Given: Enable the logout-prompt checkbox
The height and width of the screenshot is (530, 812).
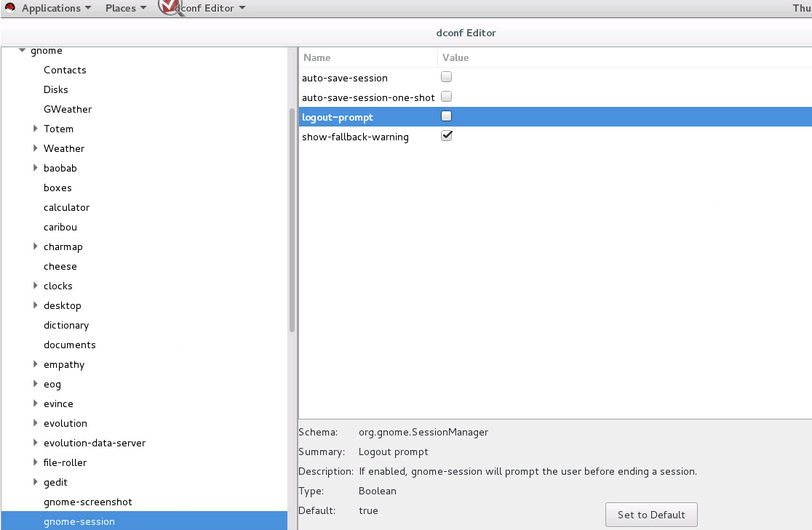Looking at the screenshot, I should click(x=446, y=115).
